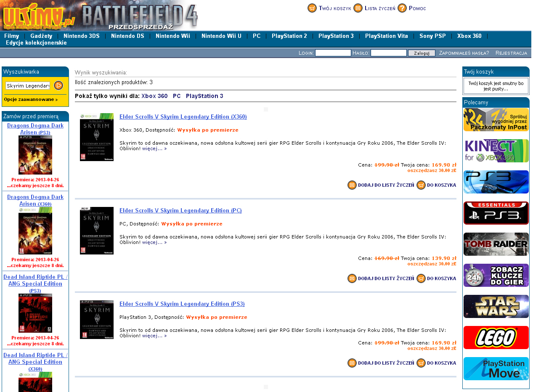Open the blue PS3 banner

pos(496,182)
